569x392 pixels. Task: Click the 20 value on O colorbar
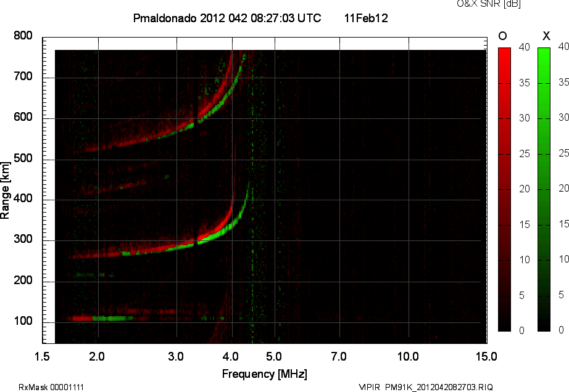525,189
